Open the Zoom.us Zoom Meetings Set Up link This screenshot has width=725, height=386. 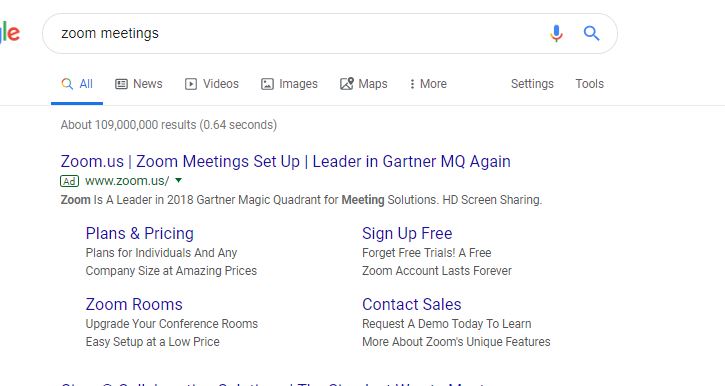pos(286,161)
